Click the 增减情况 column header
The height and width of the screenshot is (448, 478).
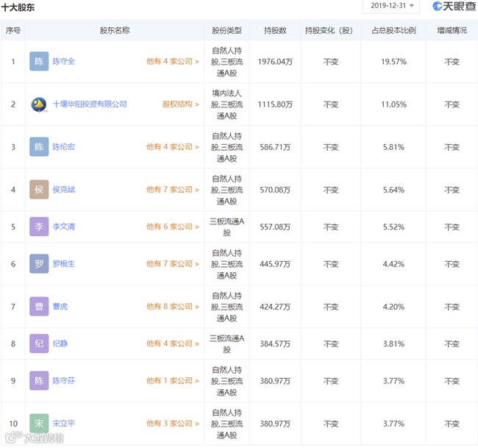[x=452, y=30]
